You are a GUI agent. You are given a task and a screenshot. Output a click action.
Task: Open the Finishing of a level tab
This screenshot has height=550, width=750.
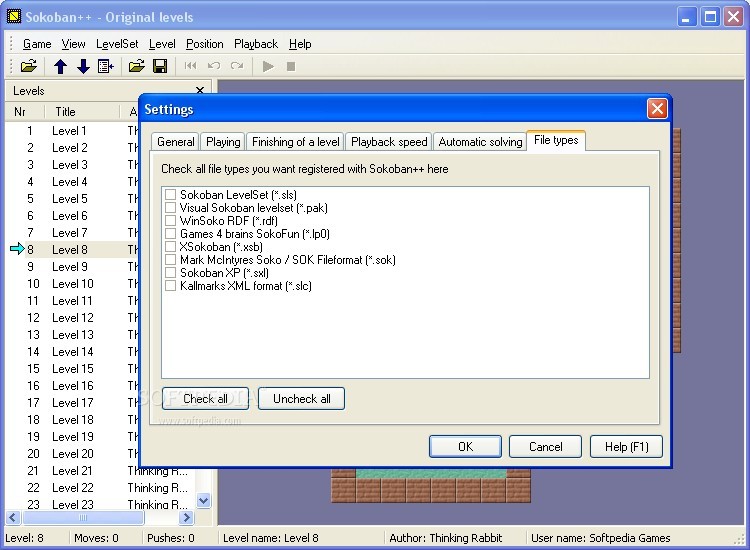click(x=296, y=142)
